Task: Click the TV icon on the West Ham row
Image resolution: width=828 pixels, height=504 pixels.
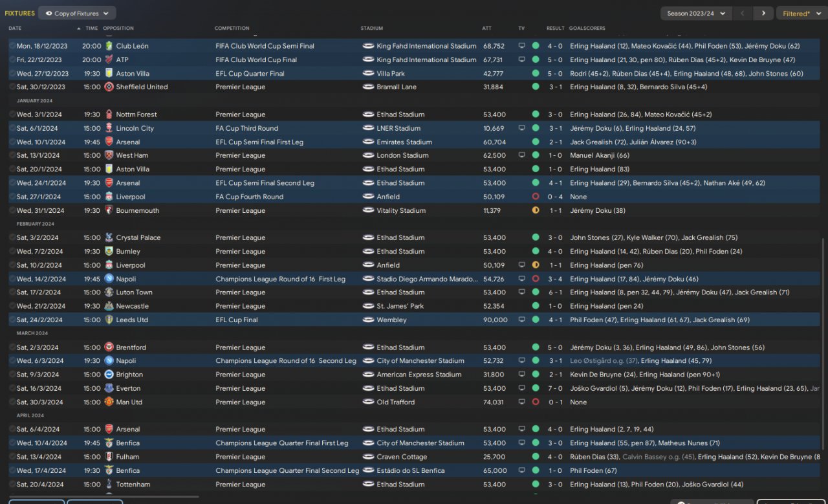Action: 522,155
